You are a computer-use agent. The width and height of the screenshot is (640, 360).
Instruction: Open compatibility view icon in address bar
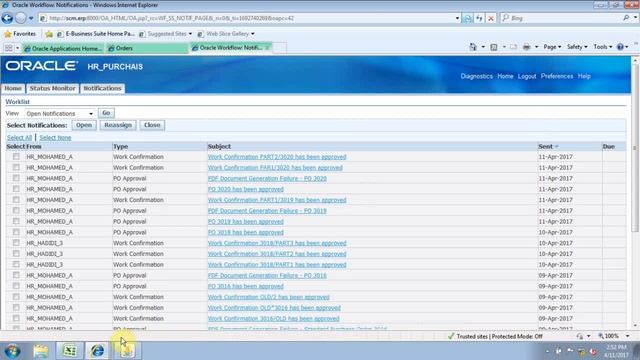467,18
